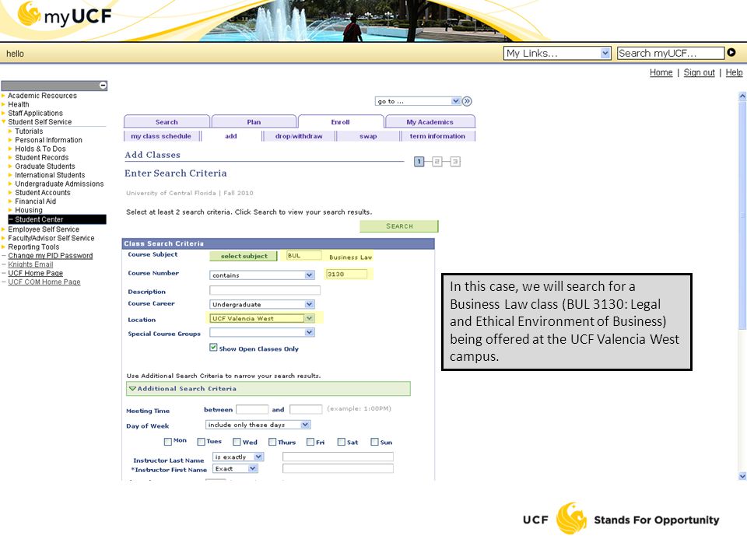
Task: Switch to the Enroll tab
Action: 340,122
